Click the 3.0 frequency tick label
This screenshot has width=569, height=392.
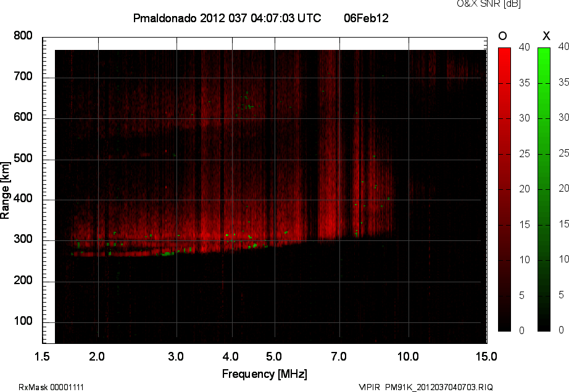pos(177,357)
